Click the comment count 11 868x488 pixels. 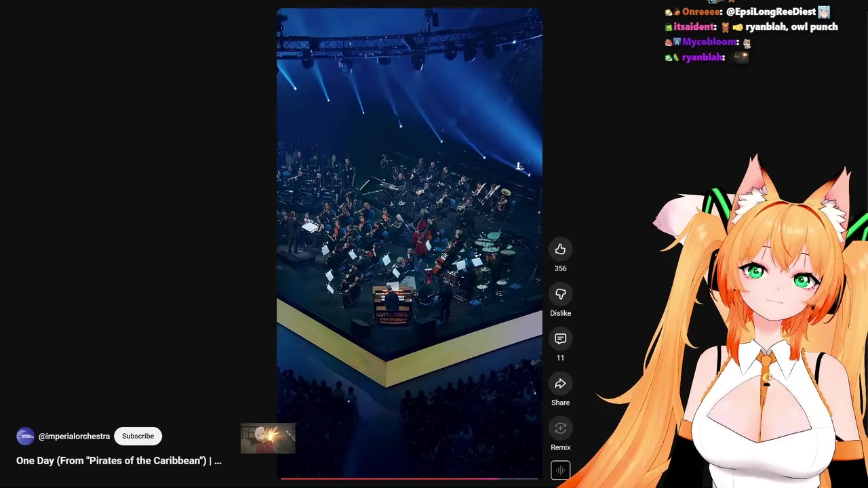coord(560,358)
